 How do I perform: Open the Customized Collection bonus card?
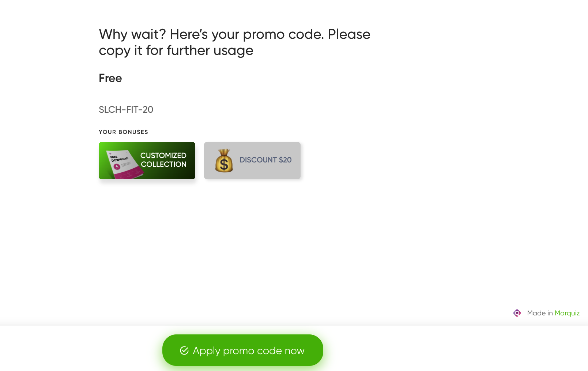[147, 161]
